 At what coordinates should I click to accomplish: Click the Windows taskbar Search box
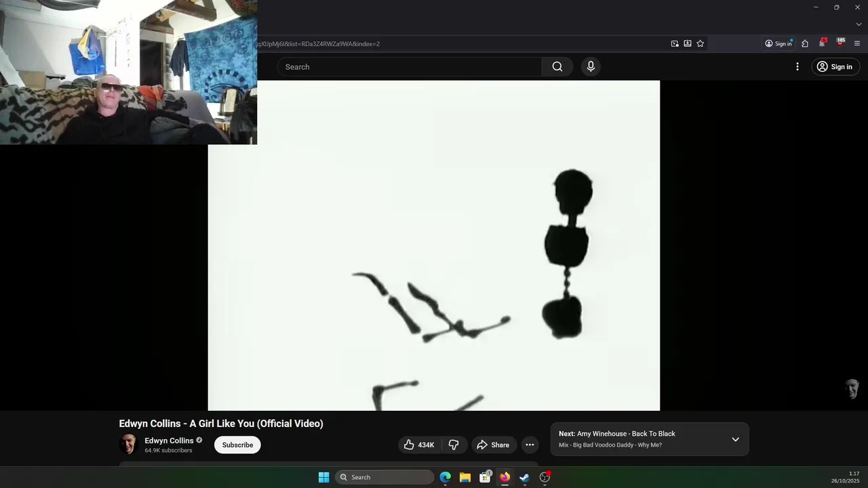click(384, 477)
